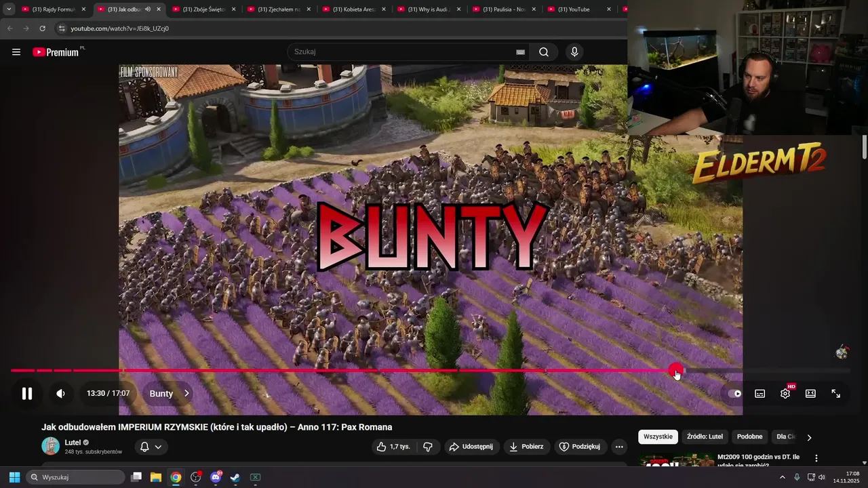Toggle autoplay switch in player

pyautogui.click(x=734, y=393)
